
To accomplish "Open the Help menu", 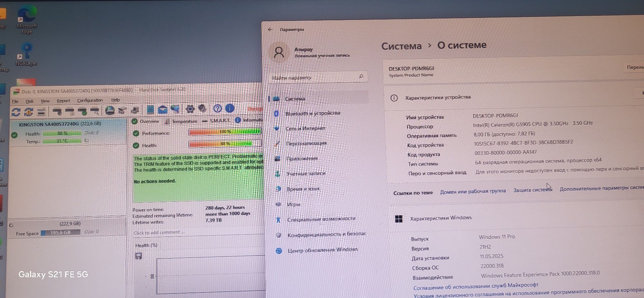I will coord(115,100).
